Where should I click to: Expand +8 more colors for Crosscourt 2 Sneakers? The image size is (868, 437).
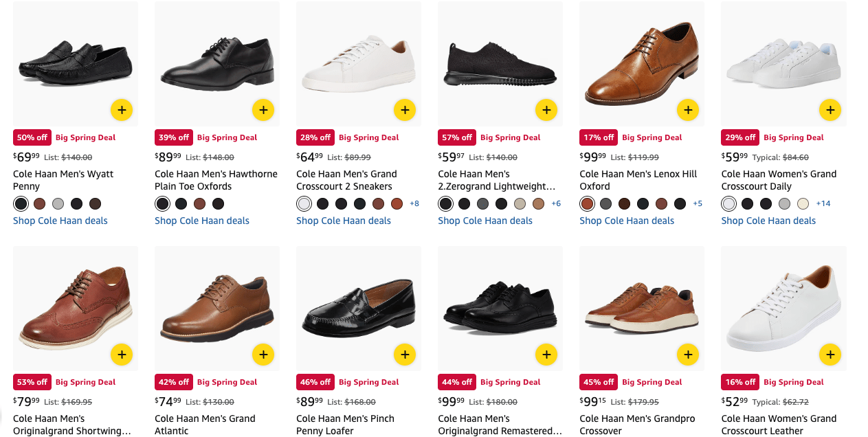pos(414,203)
